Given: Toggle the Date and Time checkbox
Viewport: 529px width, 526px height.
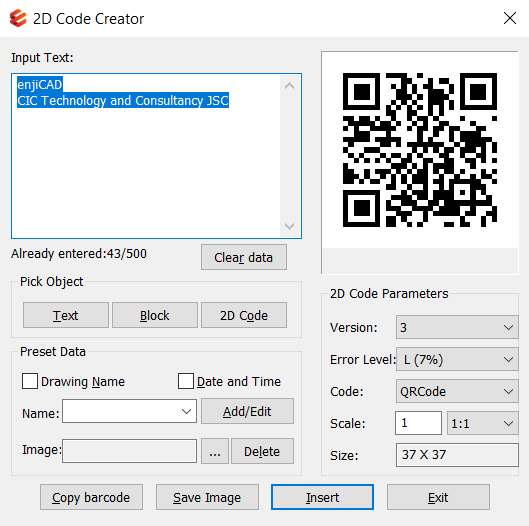Looking at the screenshot, I should pos(186,381).
